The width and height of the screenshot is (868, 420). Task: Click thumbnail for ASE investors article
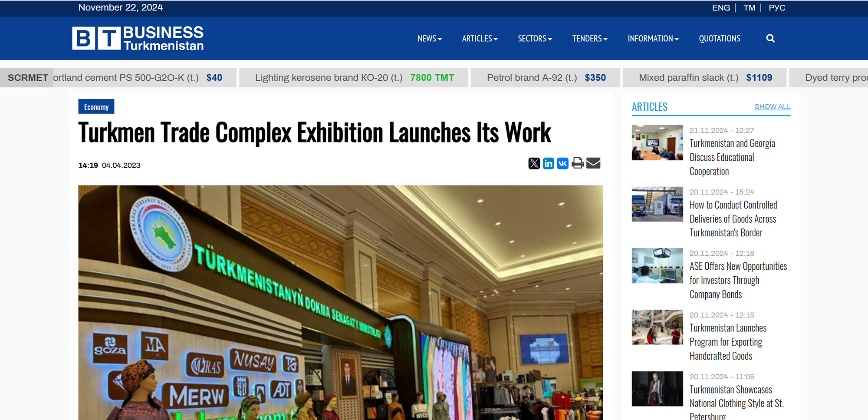pyautogui.click(x=658, y=266)
